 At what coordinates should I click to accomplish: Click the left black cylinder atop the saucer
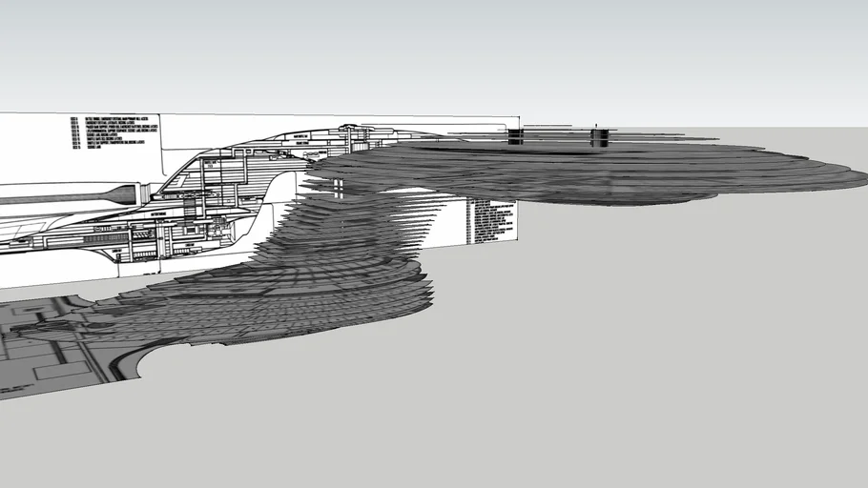(515, 136)
